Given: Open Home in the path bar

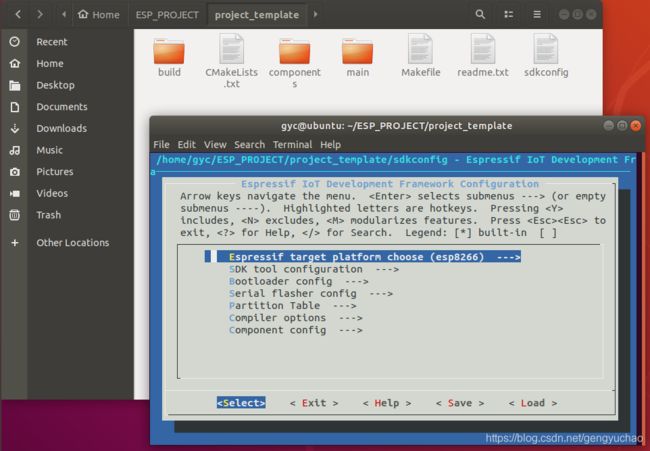Looking at the screenshot, I should pyautogui.click(x=99, y=15).
